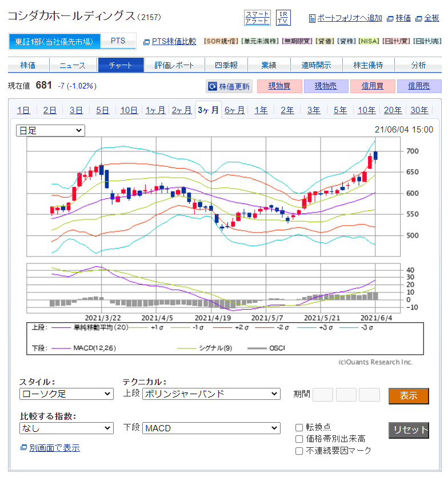The width and height of the screenshot is (448, 477).
Task: Open the 四季報 tab
Action: tap(226, 65)
